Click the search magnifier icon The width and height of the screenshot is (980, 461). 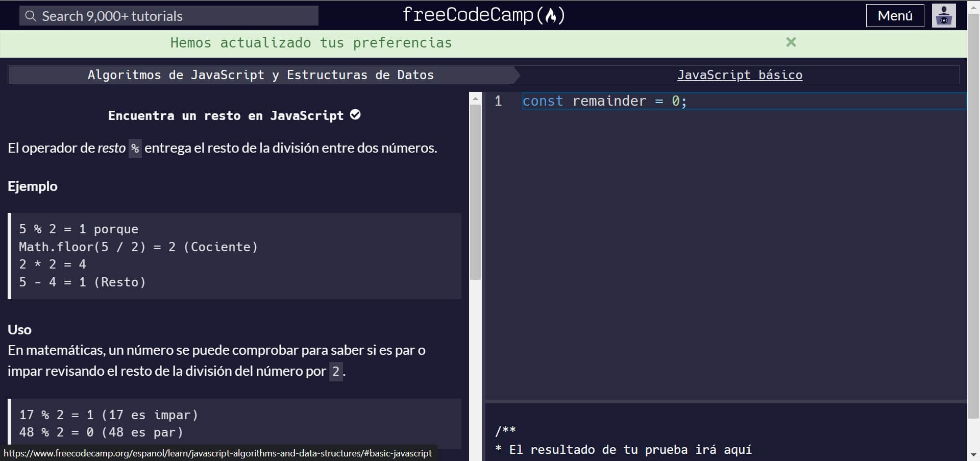click(x=31, y=16)
